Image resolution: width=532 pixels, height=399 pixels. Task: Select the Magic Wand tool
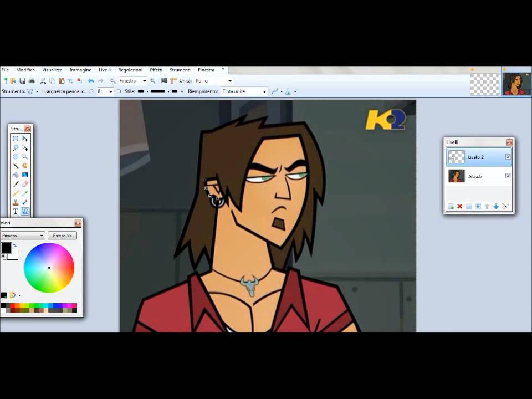16,166
